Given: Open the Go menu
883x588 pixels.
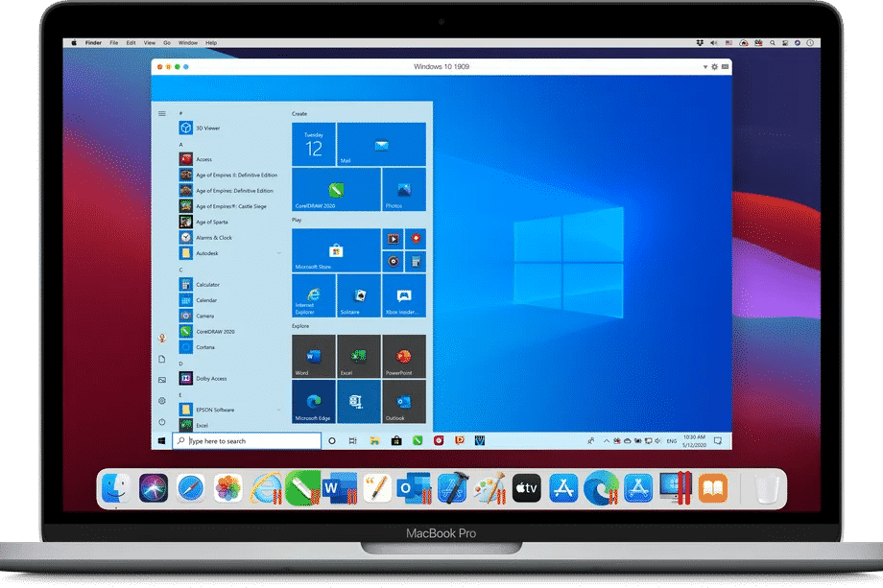Looking at the screenshot, I should [x=167, y=43].
